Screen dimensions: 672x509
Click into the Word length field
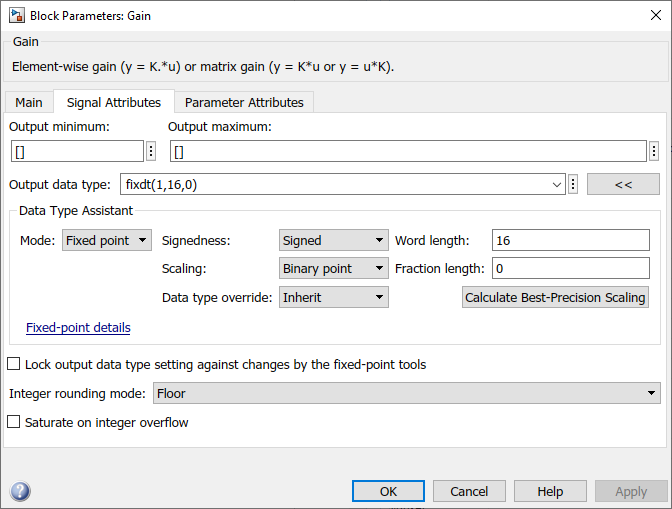point(570,240)
